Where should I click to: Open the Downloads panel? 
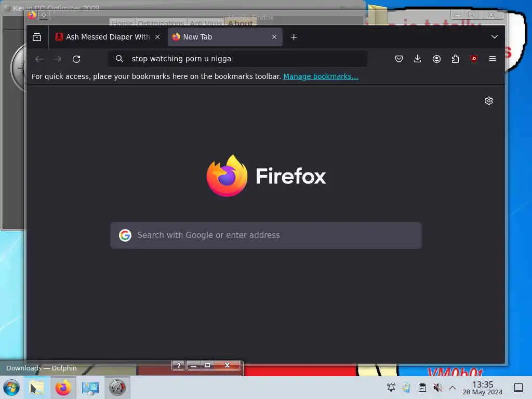tap(418, 59)
